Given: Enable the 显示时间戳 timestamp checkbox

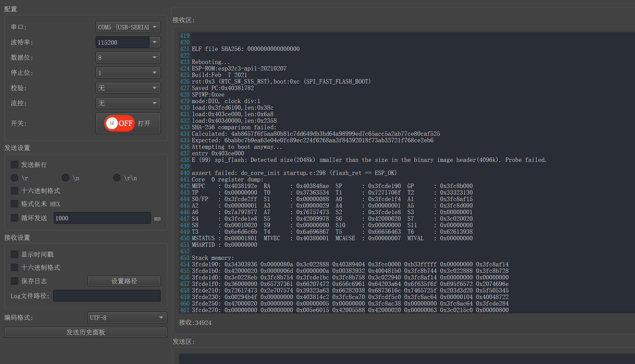Looking at the screenshot, I should pos(14,254).
